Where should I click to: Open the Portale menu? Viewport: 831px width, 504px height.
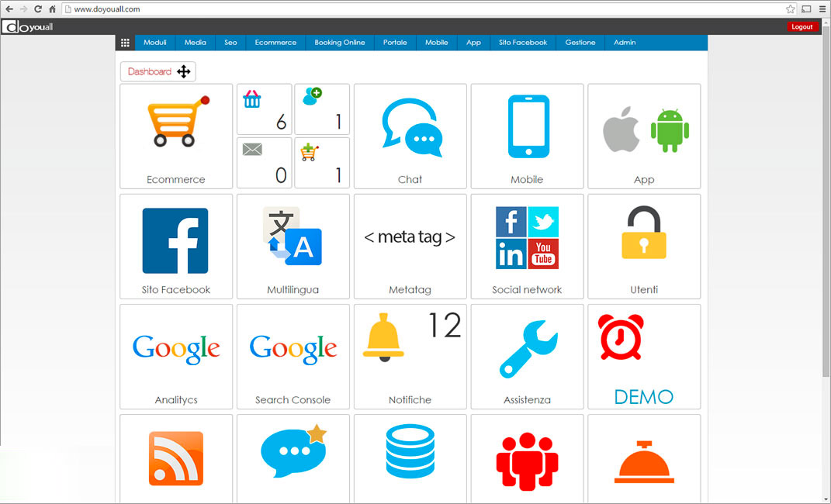coord(395,43)
